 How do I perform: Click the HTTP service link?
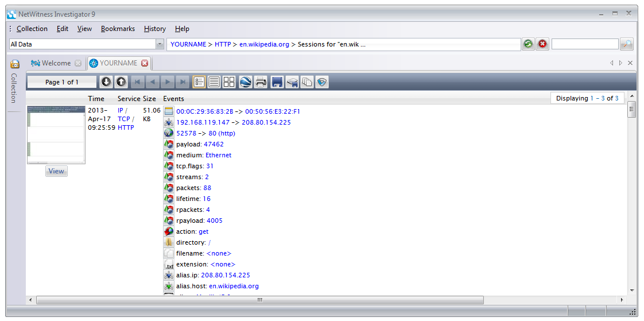coord(126,128)
